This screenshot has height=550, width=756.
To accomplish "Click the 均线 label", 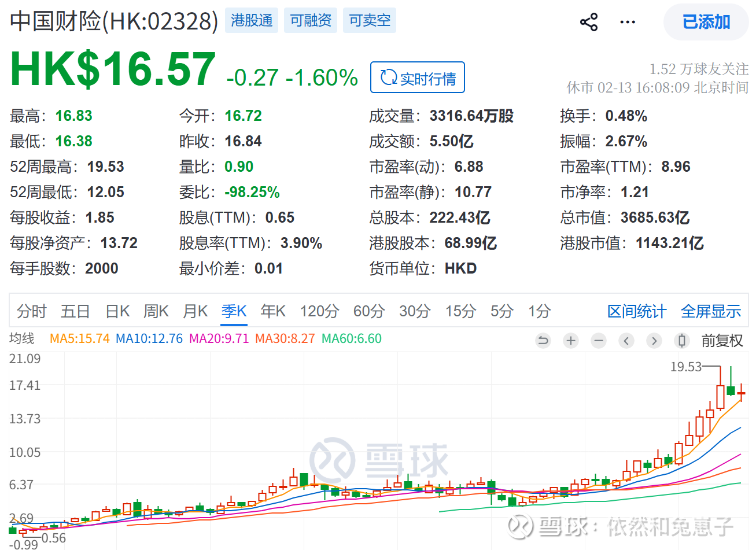I will 22,338.
